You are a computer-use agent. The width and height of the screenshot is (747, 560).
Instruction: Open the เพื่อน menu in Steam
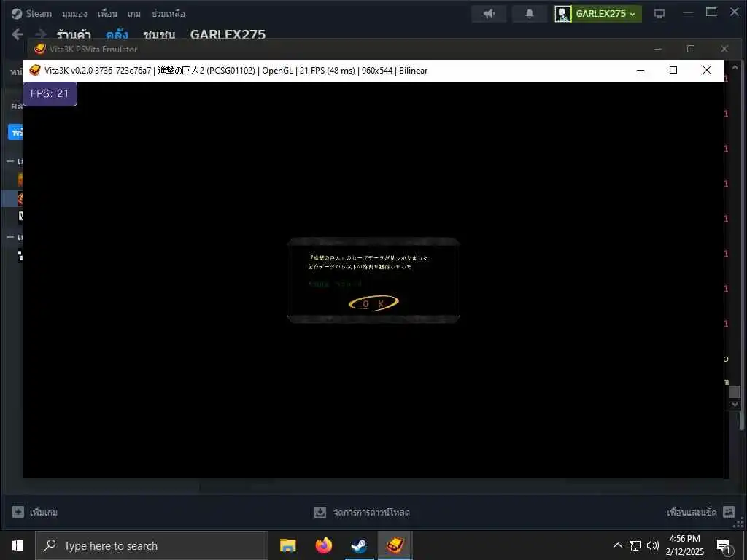click(107, 14)
